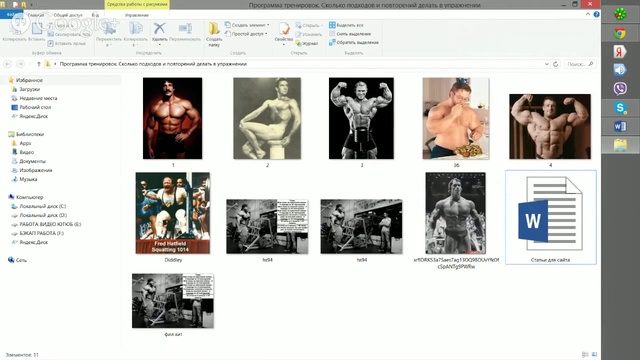This screenshot has height=360, width=640.
Task: Select the image thumbnail named 36
Action: pos(456,118)
